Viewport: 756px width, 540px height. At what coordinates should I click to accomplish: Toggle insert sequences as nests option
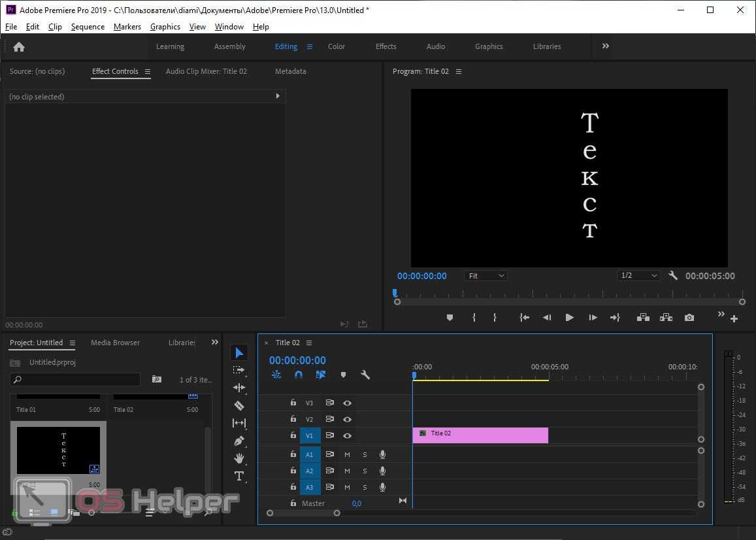click(x=276, y=375)
